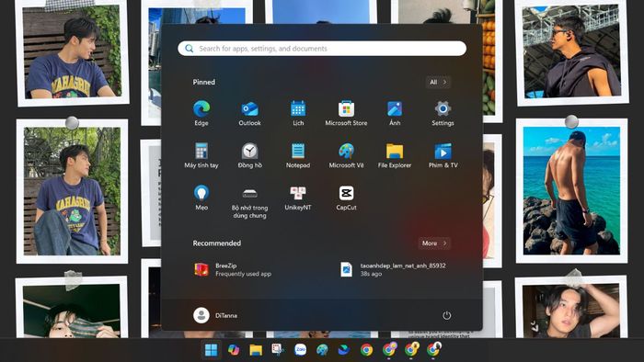Show all apps with the All button
This screenshot has width=644, height=362.
(x=438, y=82)
